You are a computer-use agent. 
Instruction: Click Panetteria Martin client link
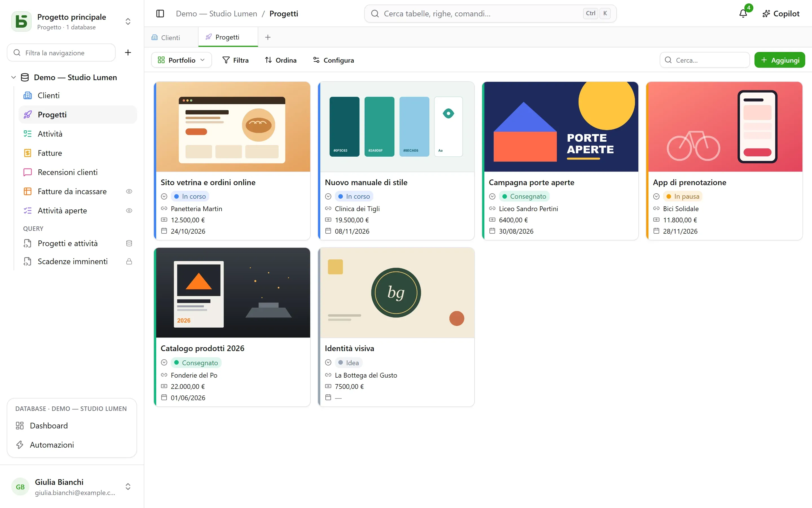(x=196, y=209)
